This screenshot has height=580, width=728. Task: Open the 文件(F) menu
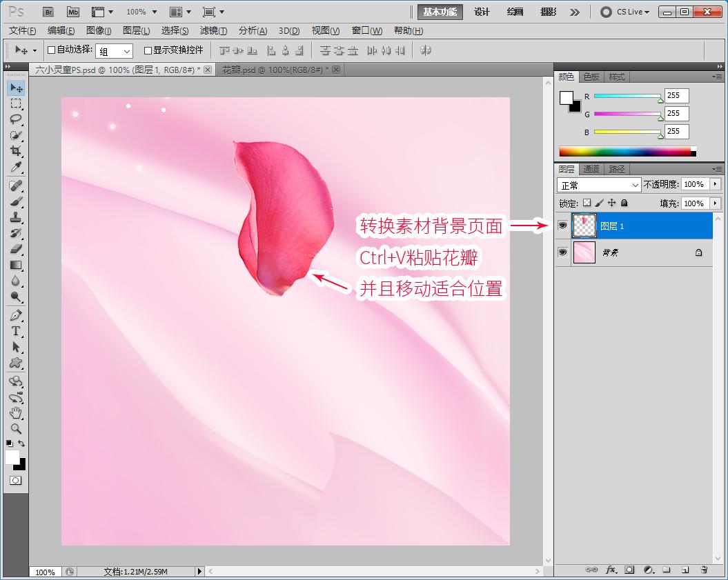click(x=22, y=30)
